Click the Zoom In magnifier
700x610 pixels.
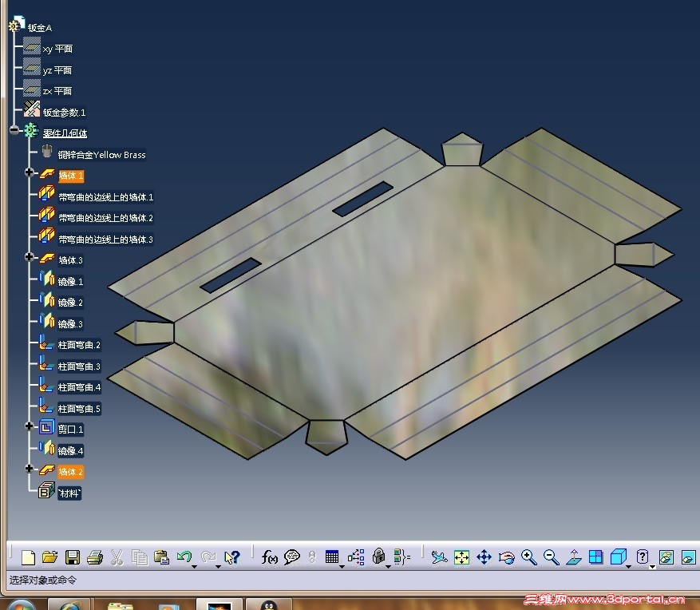529,557
